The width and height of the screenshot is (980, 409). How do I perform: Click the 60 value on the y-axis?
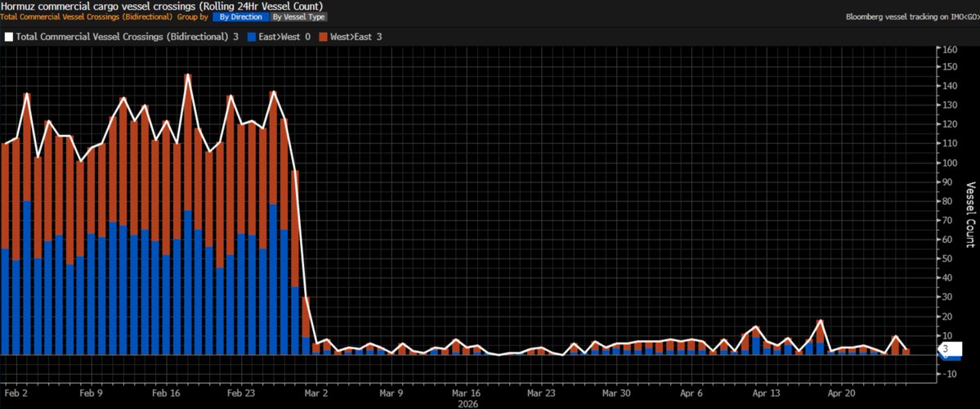tap(949, 240)
